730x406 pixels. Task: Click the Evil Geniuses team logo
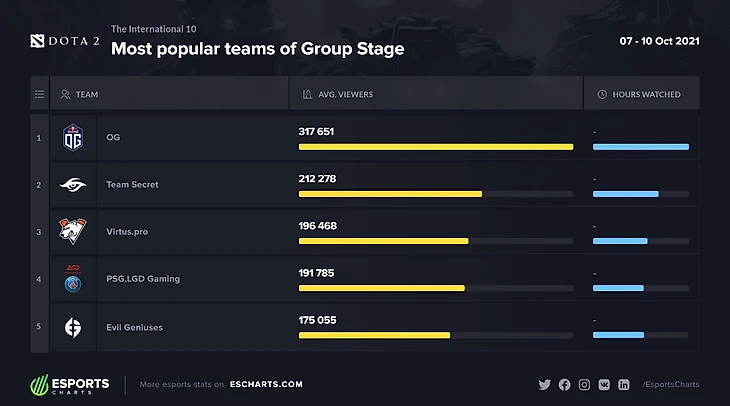pyautogui.click(x=73, y=327)
